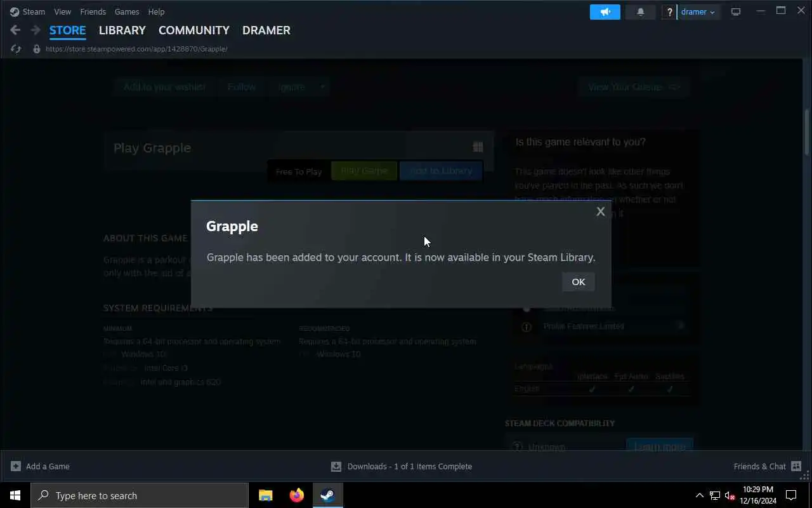Open the announcements megaphone button
This screenshot has width=812, height=508.
click(x=605, y=11)
